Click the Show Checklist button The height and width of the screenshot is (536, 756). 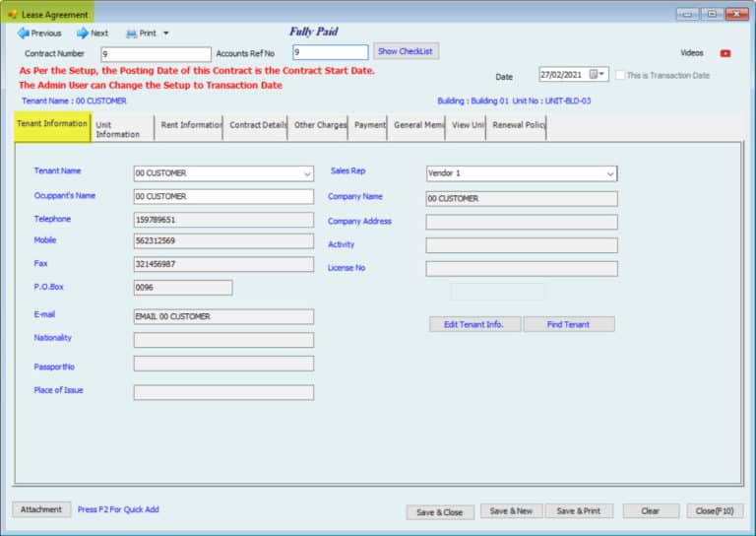point(406,51)
